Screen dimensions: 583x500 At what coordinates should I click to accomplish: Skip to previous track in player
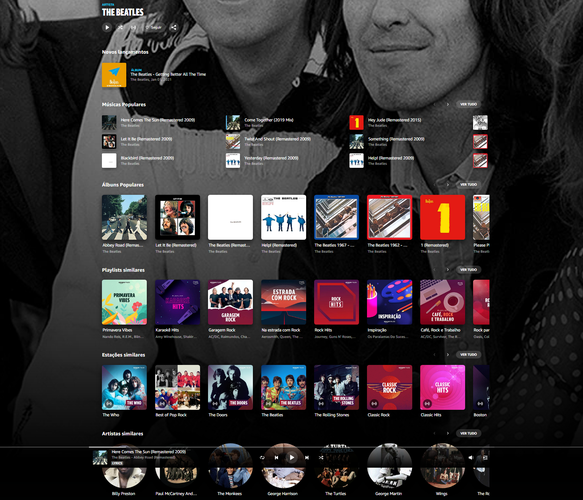pyautogui.click(x=276, y=458)
